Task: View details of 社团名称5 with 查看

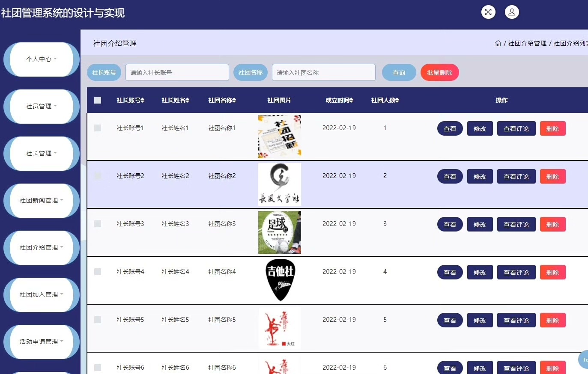Action: click(x=450, y=321)
